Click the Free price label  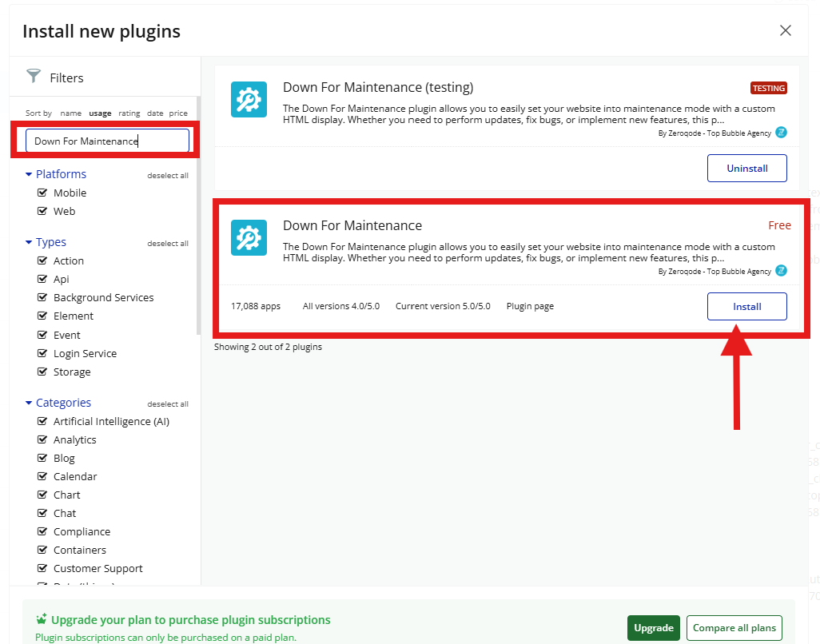779,225
